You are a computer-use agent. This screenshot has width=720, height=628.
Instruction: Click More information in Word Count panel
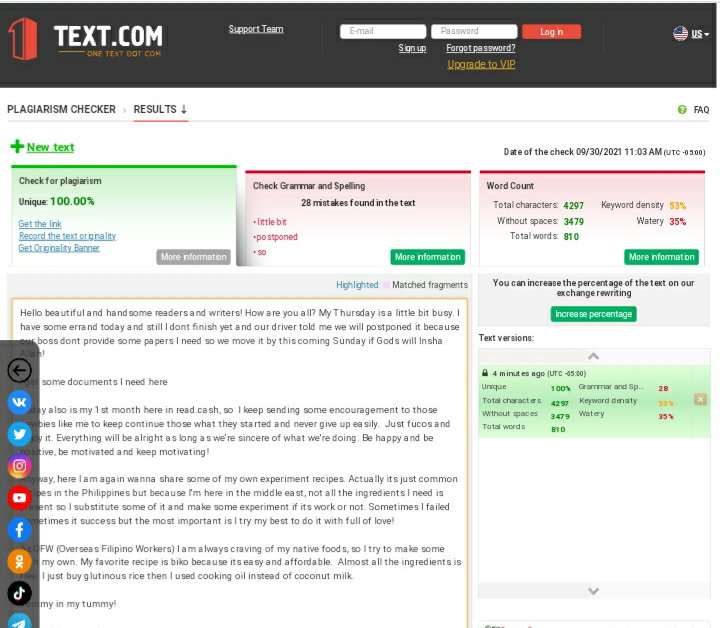tap(661, 257)
